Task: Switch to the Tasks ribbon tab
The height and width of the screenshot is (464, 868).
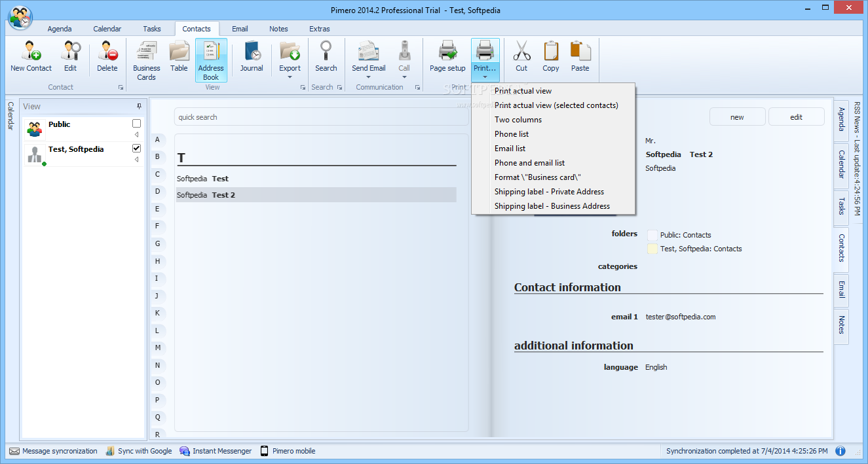Action: (x=152, y=29)
